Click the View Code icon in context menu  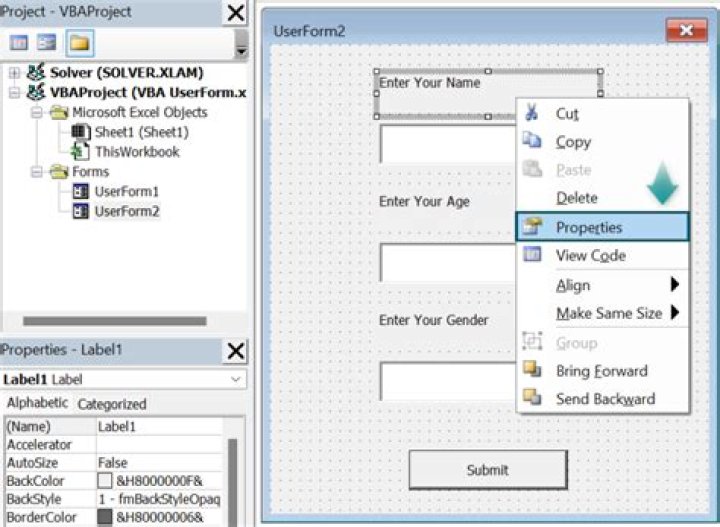coord(532,254)
